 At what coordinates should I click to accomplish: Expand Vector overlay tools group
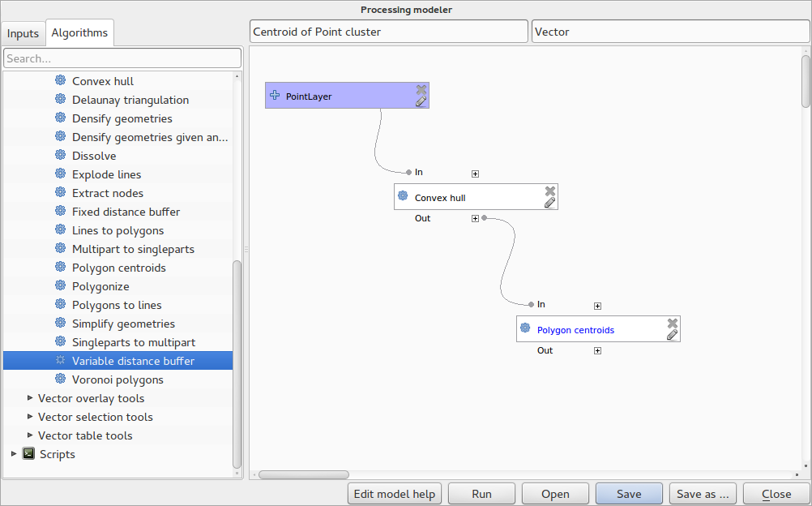[30, 398]
